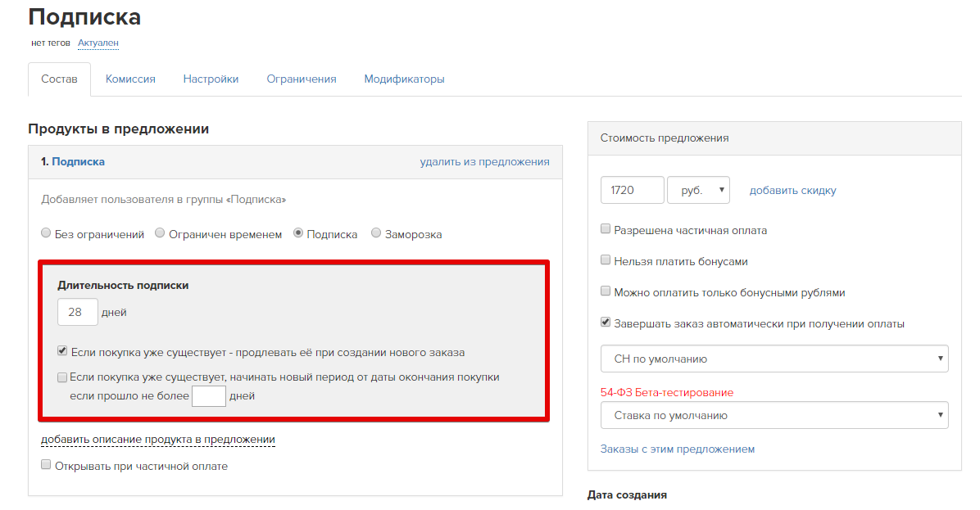Image resolution: width=980 pixels, height=510 pixels.
Task: Select the Ограничен временем radio option
Action: tap(160, 232)
